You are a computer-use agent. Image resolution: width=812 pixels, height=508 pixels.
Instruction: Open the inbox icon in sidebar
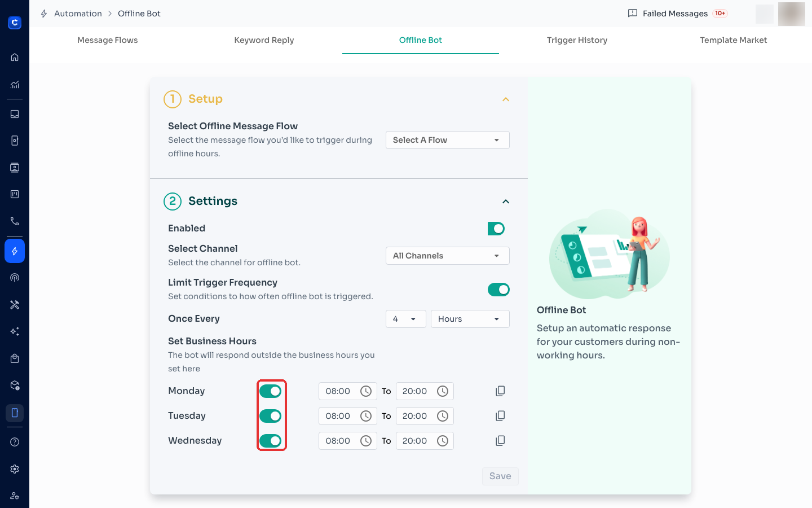coord(15,114)
